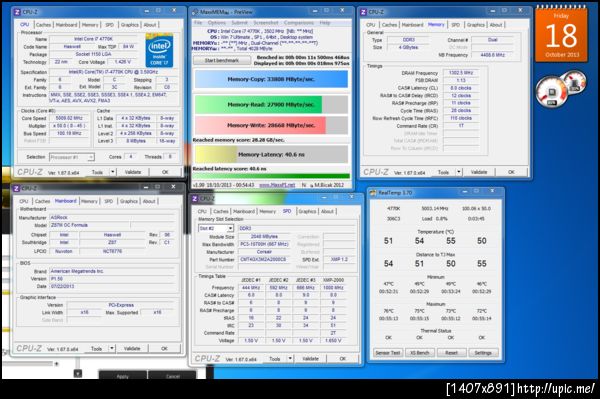Open the www.MaxxPI.net link

pos(277,185)
